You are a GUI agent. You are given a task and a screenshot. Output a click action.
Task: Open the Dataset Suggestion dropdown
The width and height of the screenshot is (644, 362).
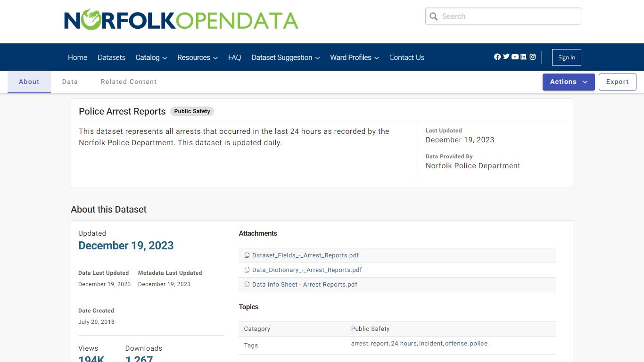[x=285, y=57]
